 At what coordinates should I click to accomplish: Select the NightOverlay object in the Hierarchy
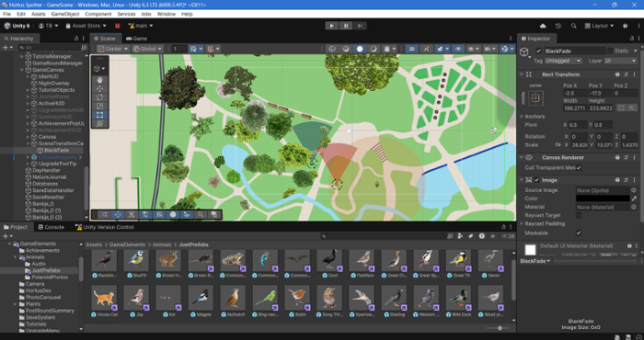tap(53, 84)
